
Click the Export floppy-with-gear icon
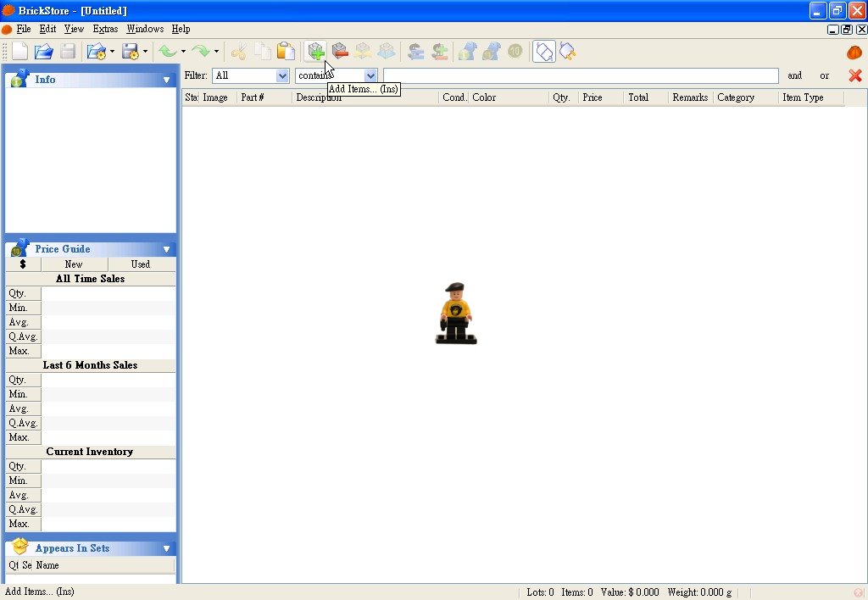pos(130,52)
